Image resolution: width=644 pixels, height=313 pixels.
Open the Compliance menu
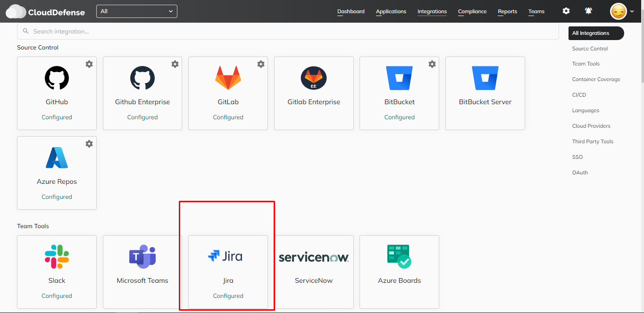coord(472,11)
